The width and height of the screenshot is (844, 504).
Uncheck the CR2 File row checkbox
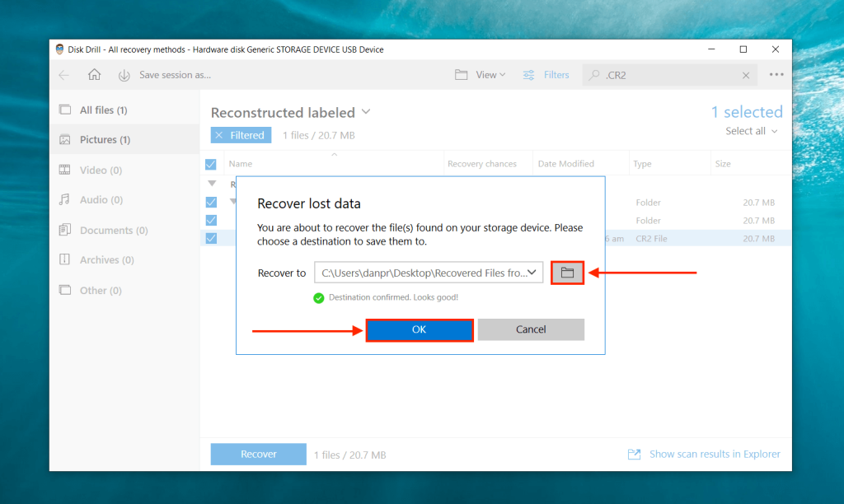(x=211, y=238)
